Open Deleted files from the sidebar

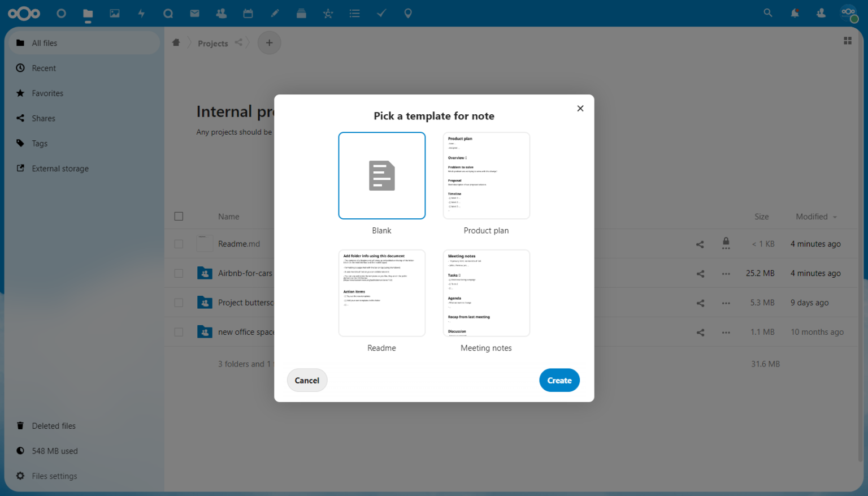tap(54, 425)
